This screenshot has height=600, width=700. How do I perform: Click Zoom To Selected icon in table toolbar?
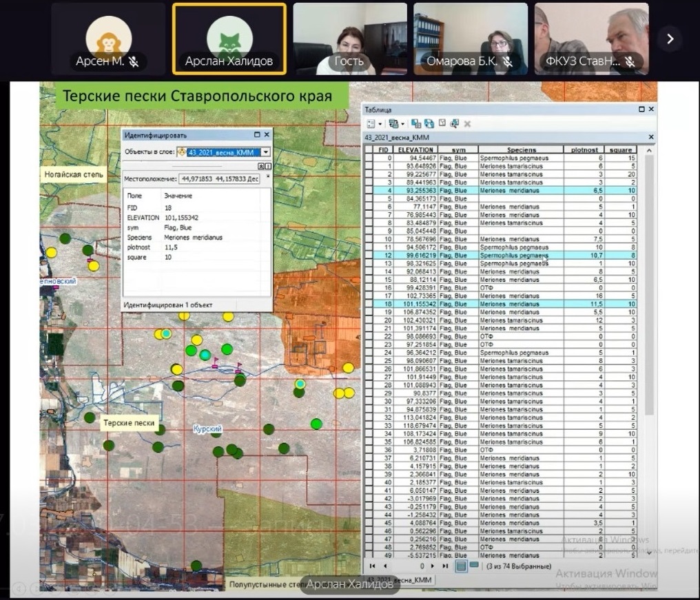[454, 124]
